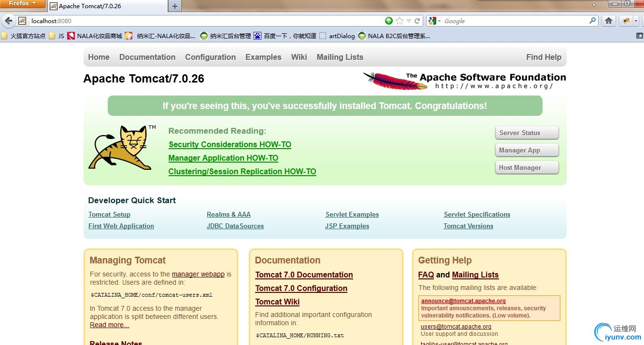
Task: Click the site identity icon before localhost
Action: coord(22,21)
